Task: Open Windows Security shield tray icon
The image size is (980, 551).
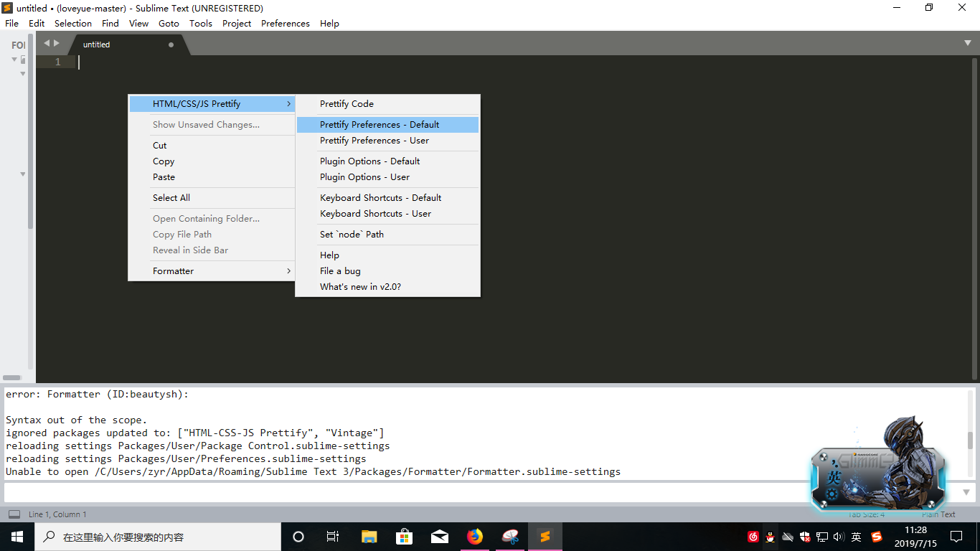Action: click(x=805, y=537)
